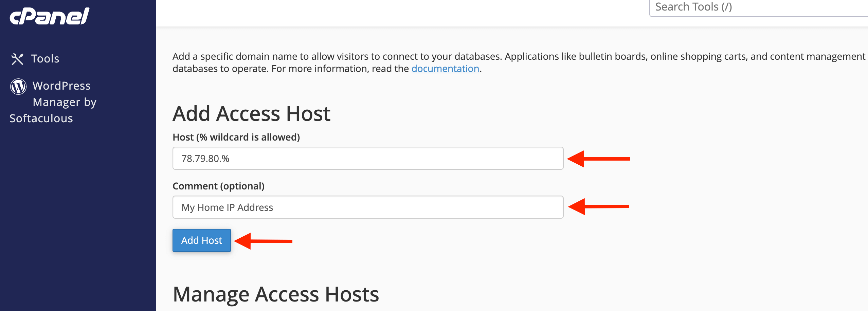Select the Tools wrench icon in sidebar
The image size is (868, 311).
[x=17, y=58]
